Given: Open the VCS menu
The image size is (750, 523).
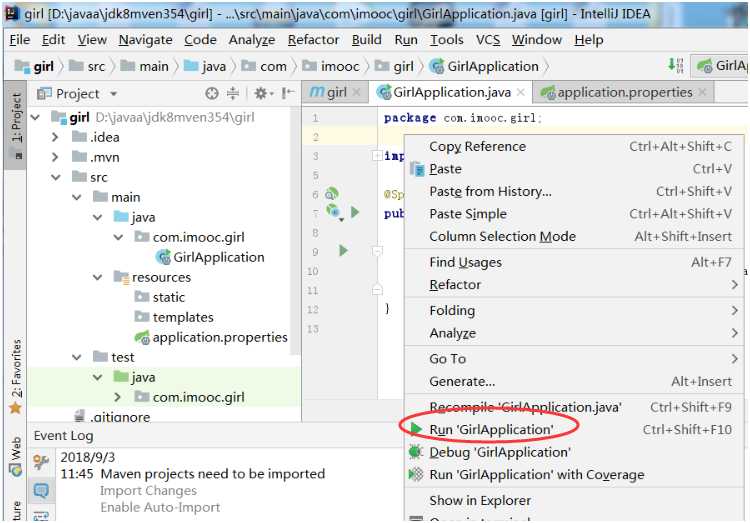Looking at the screenshot, I should tap(488, 40).
